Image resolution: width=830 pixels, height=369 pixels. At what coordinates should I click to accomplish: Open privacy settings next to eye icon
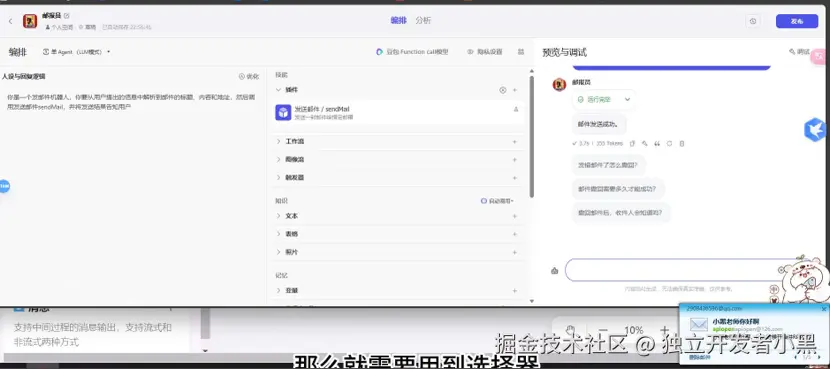(x=484, y=52)
